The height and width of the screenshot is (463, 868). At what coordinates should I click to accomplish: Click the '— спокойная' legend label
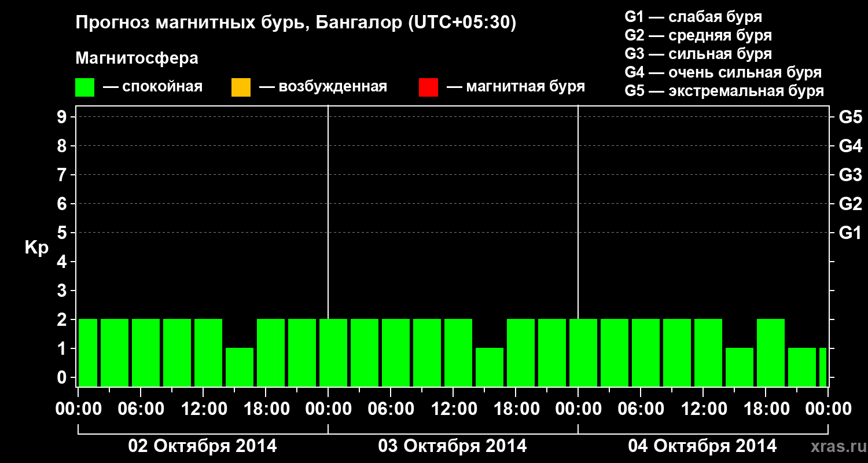tap(153, 87)
